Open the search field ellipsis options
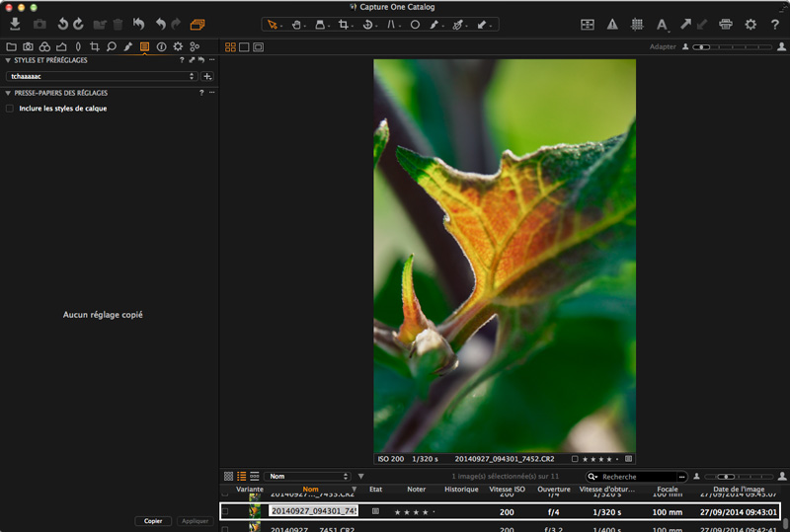790x532 pixels. [x=681, y=477]
